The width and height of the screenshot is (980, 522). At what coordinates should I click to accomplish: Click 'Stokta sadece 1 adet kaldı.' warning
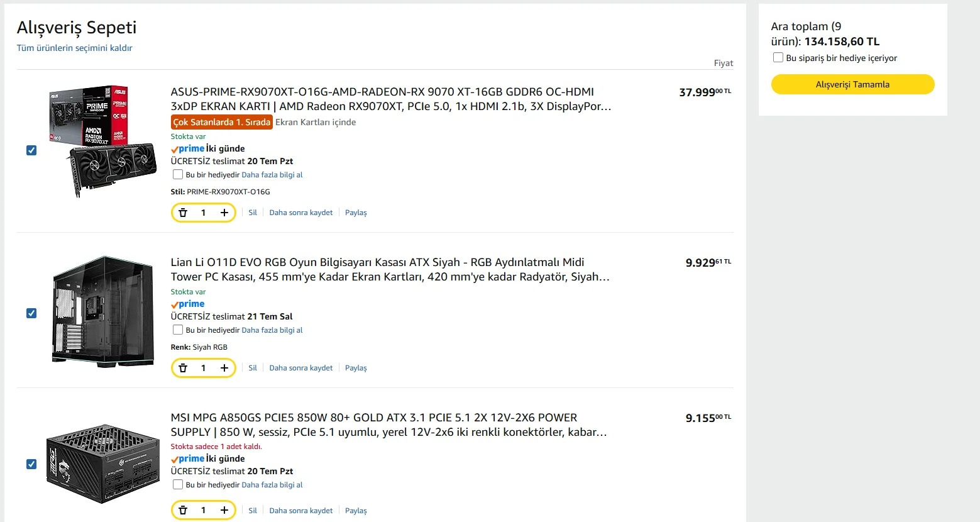(x=216, y=447)
